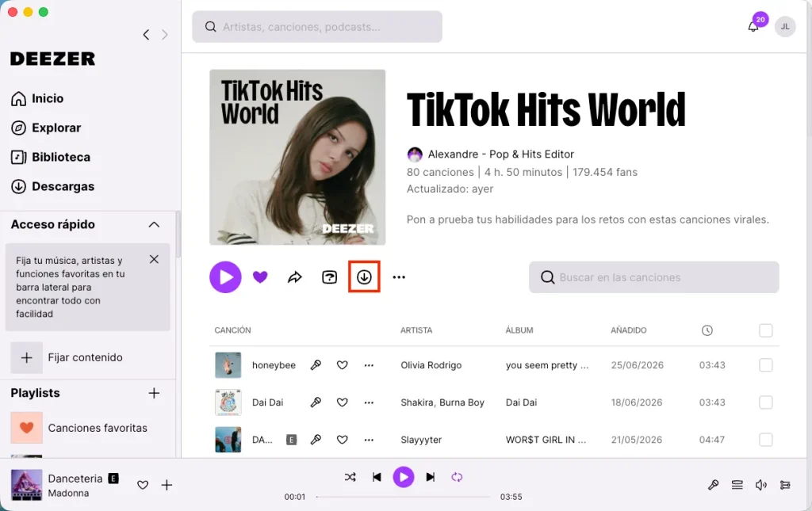
Task: Open more options for Dai Dai
Action: 369,402
